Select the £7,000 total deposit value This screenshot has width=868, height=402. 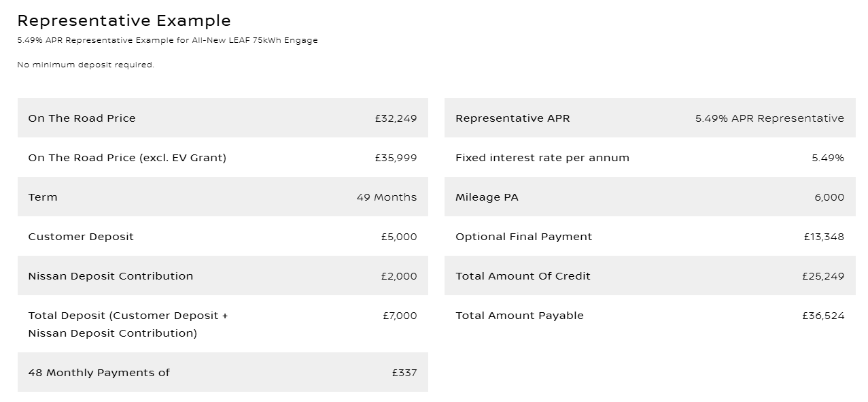pos(400,316)
